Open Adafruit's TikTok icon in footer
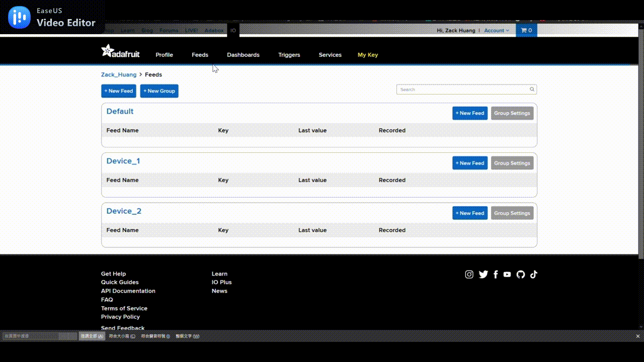644x362 pixels. click(x=534, y=275)
